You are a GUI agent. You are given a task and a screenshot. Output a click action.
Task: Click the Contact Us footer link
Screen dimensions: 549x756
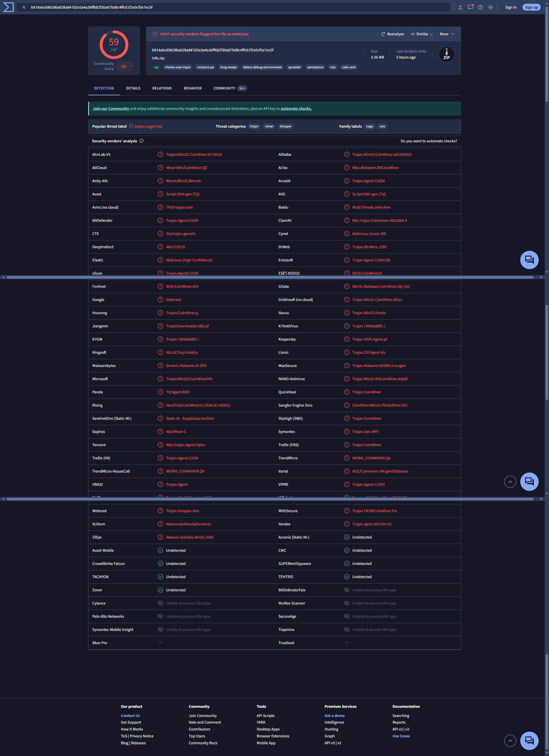pyautogui.click(x=130, y=715)
